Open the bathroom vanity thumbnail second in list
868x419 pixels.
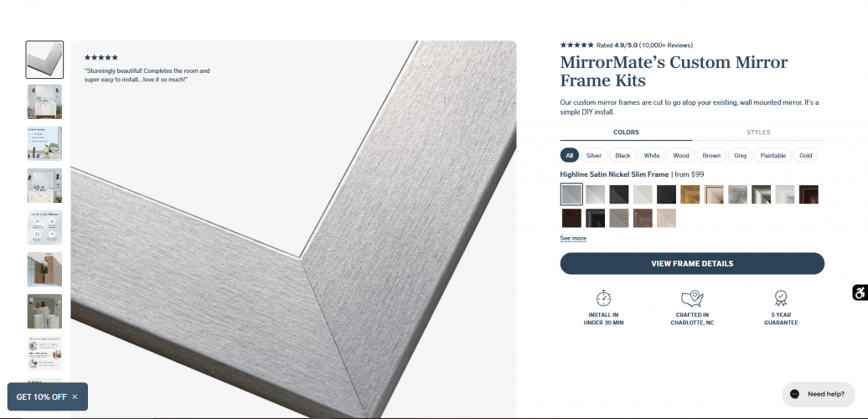(x=45, y=101)
